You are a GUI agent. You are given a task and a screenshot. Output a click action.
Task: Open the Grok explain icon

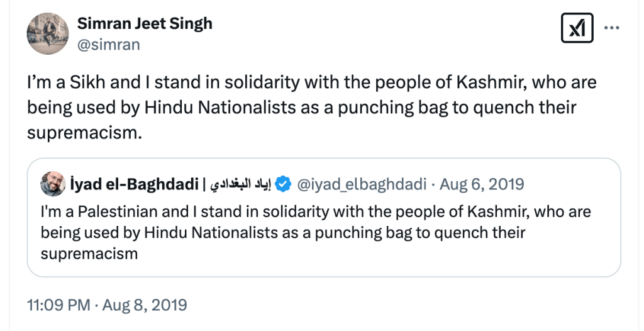[577, 29]
